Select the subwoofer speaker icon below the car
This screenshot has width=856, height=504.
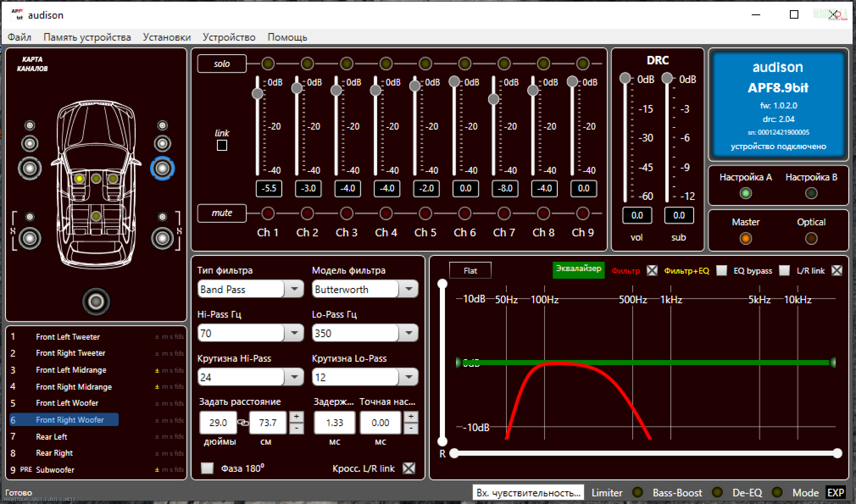point(96,302)
